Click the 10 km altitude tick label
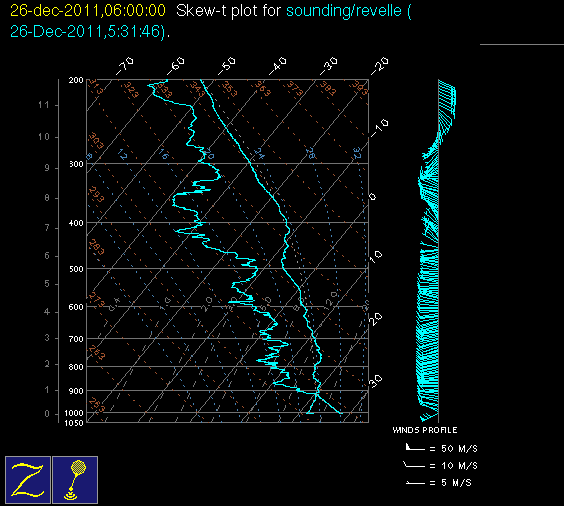This screenshot has width=564, height=506. 44,137
